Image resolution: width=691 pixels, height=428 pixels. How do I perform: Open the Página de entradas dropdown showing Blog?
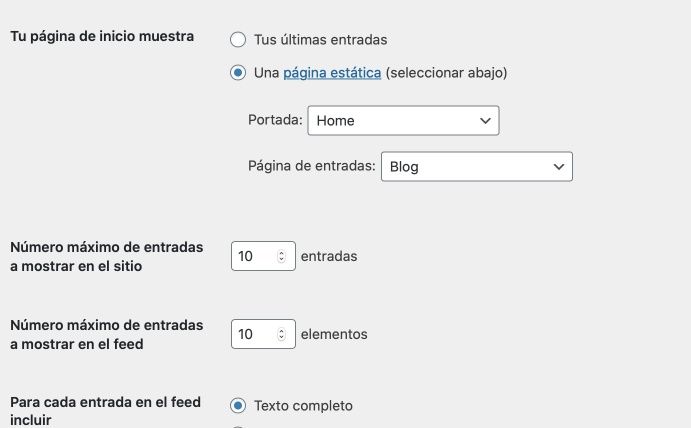(x=477, y=167)
